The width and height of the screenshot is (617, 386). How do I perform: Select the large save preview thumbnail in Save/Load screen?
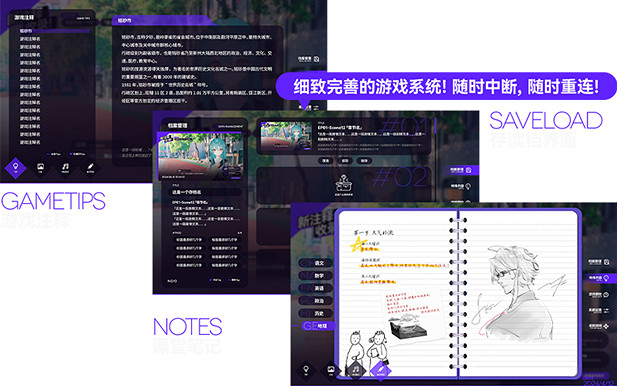click(200, 156)
